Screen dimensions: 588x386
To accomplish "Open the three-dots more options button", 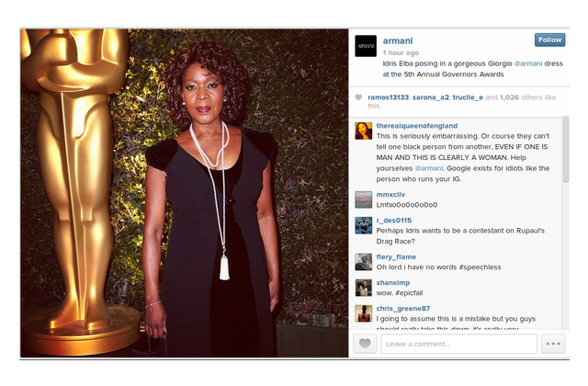I will click(x=553, y=344).
